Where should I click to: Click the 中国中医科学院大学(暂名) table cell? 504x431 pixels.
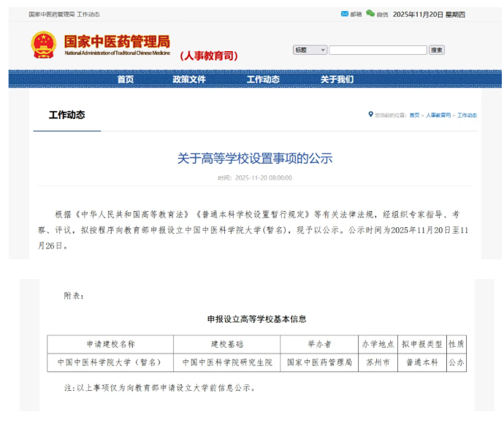tap(110, 362)
